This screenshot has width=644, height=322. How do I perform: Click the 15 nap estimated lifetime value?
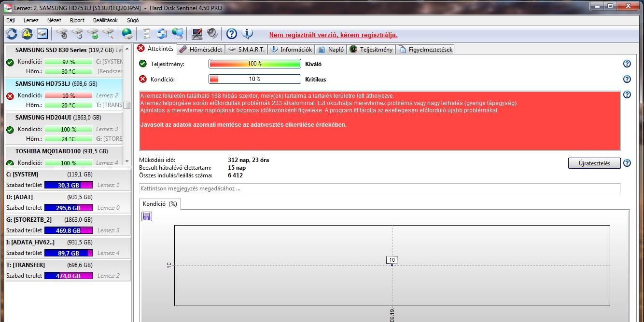pyautogui.click(x=237, y=167)
